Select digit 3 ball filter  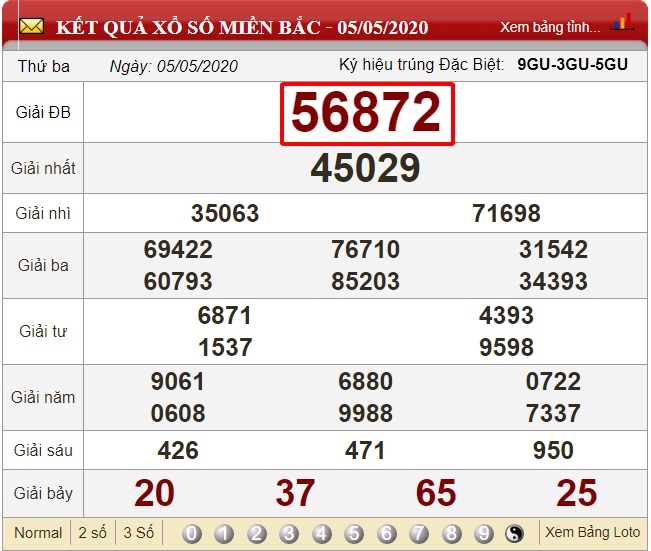[289, 533]
